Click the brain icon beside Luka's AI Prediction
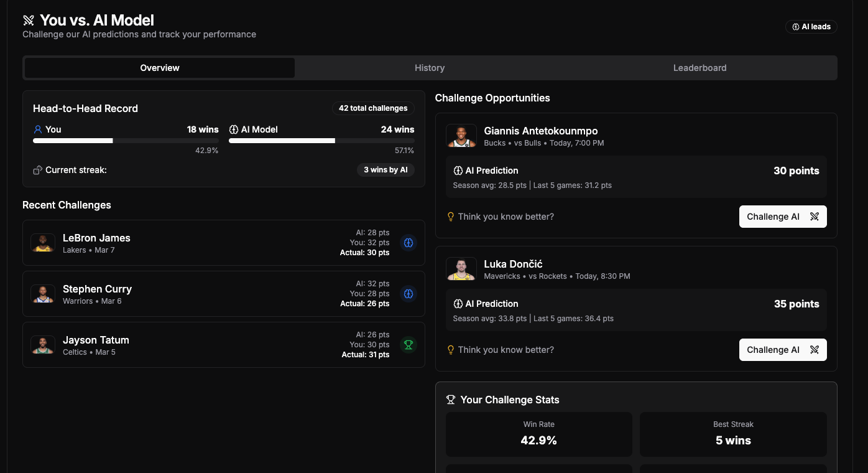The height and width of the screenshot is (473, 868). (x=458, y=304)
